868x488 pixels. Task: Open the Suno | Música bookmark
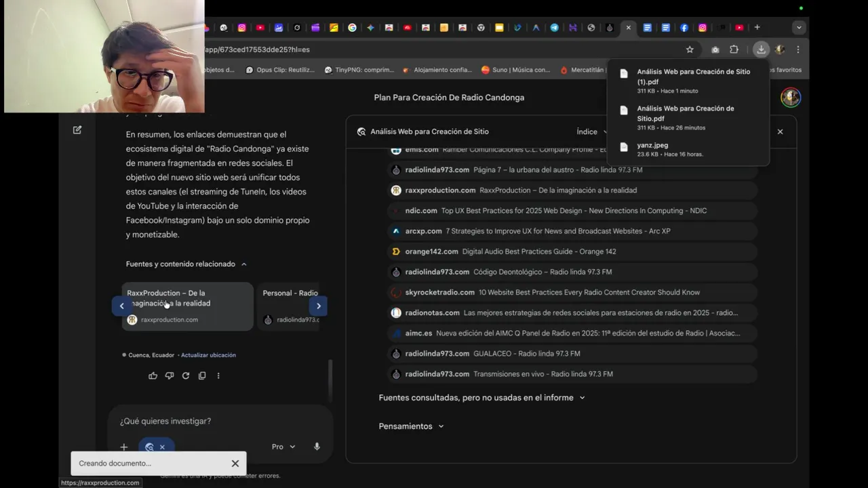(516, 70)
